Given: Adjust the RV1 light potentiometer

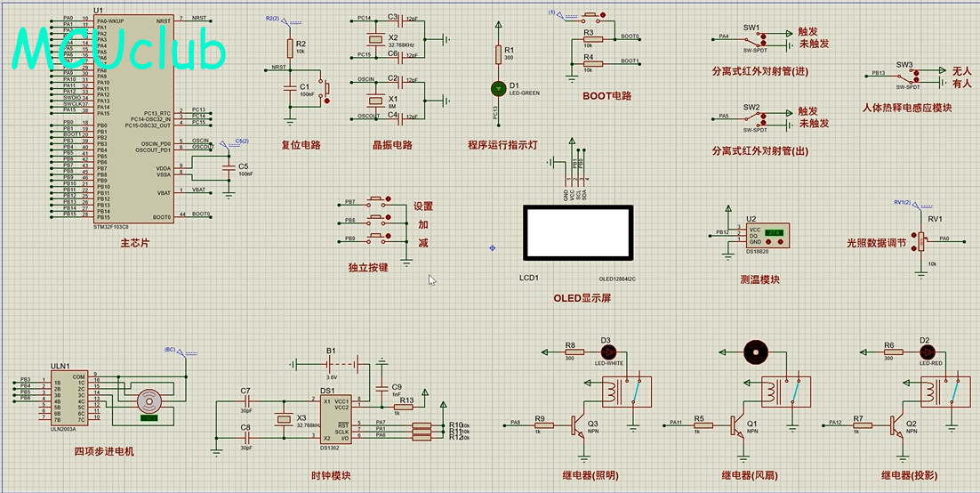Looking at the screenshot, I should coord(920,241).
